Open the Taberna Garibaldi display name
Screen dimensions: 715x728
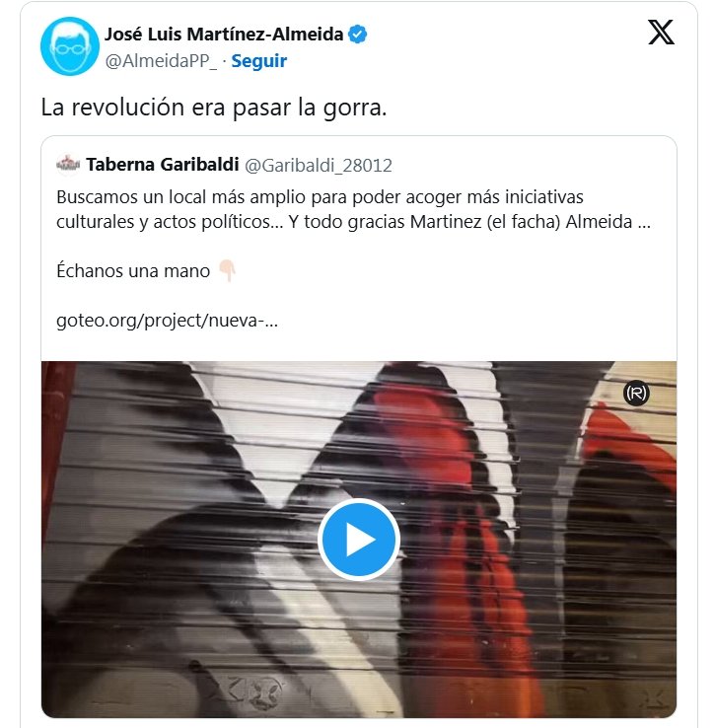(163, 165)
